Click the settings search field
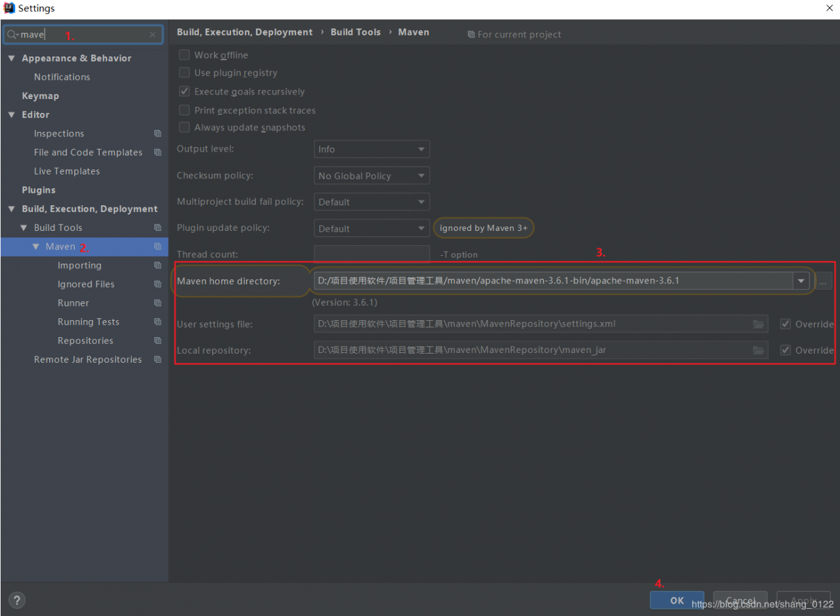Viewport: 840px width, 616px height. tap(83, 35)
